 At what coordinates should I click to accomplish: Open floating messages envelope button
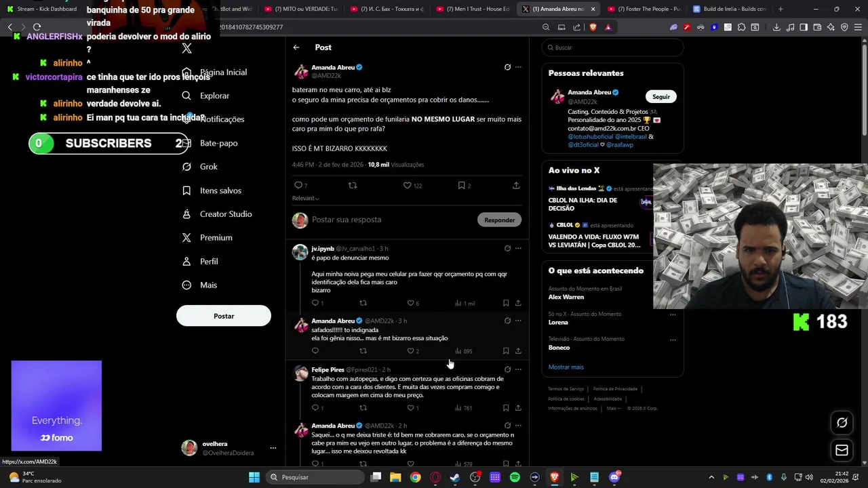[842, 450]
